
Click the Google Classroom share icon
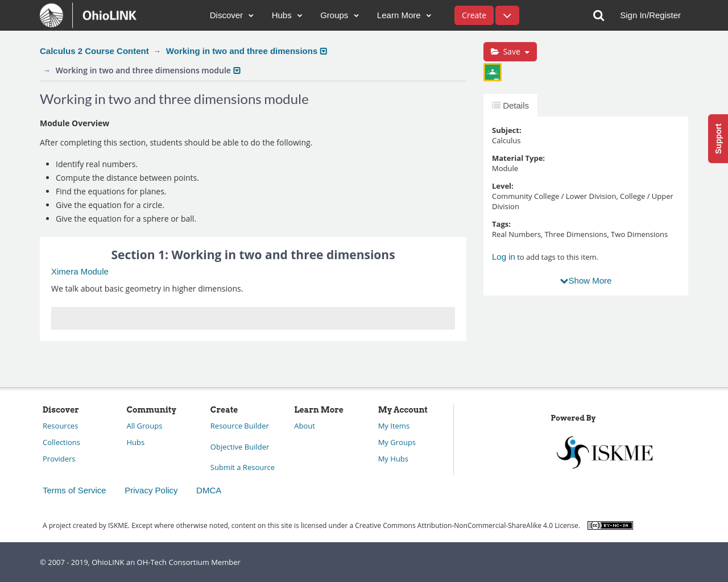click(x=493, y=72)
